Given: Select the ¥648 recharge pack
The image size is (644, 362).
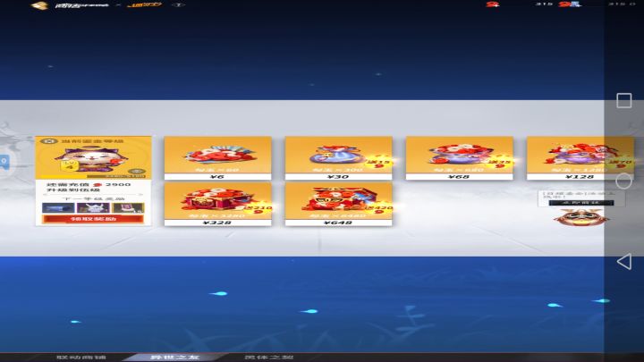Looking at the screenshot, I should (x=338, y=204).
